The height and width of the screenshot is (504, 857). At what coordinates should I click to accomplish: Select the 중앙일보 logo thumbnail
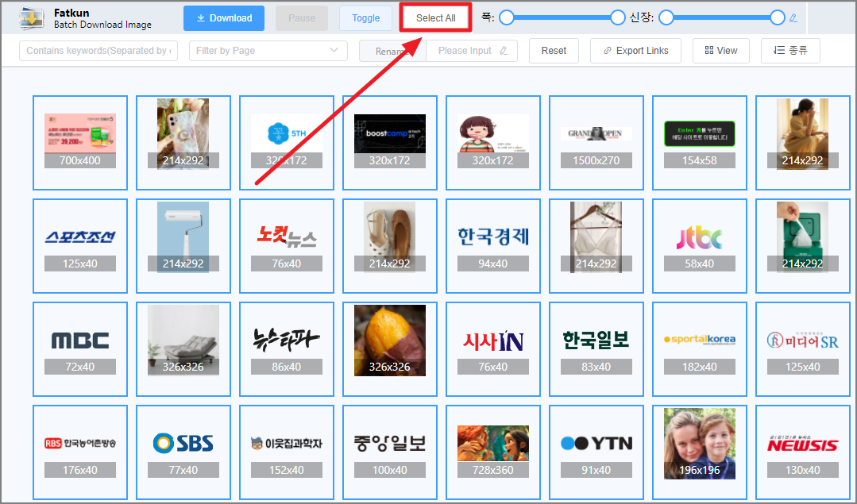390,452
